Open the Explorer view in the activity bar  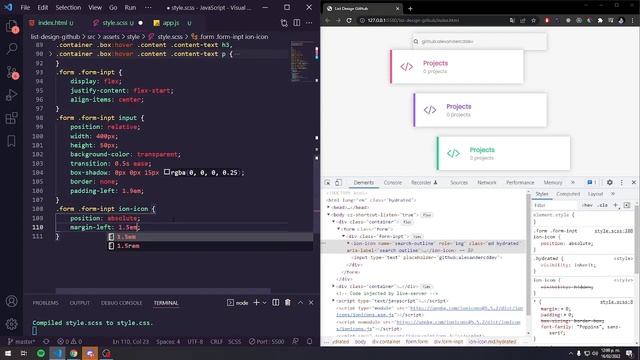pyautogui.click(x=11, y=27)
